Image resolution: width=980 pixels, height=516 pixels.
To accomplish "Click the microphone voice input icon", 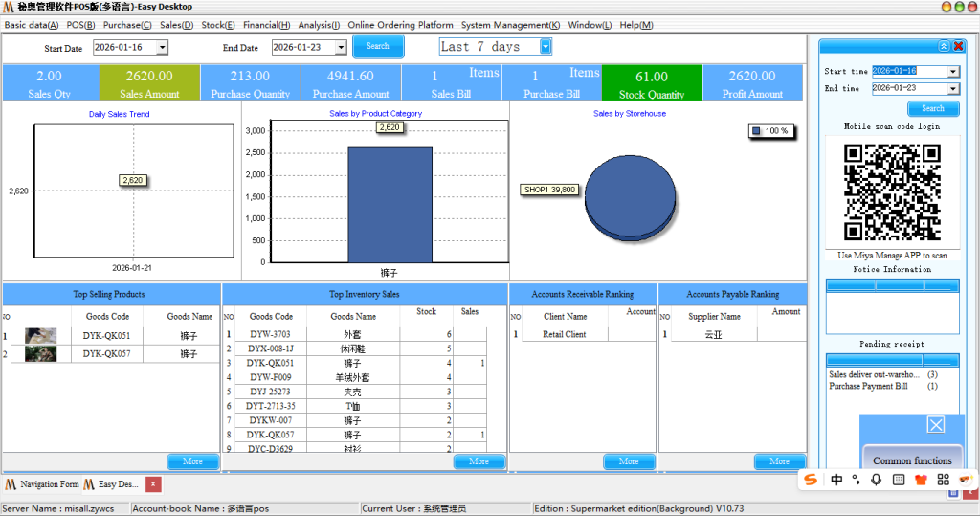I will 878,480.
